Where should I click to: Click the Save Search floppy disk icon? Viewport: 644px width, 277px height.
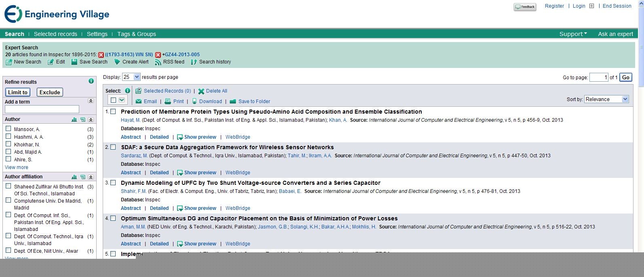coord(74,62)
